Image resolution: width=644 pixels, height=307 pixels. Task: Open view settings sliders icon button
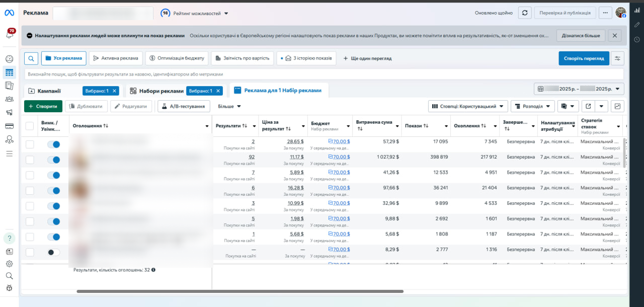[618, 58]
